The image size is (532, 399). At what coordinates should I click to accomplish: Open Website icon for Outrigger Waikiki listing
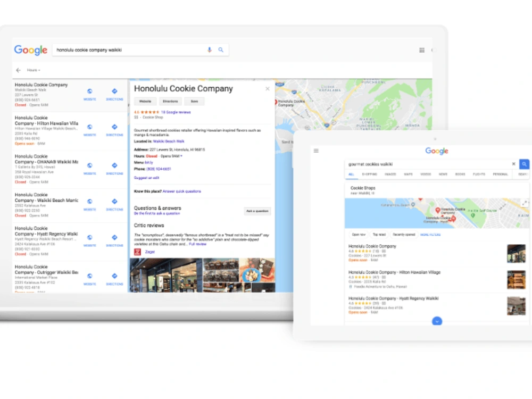[x=89, y=276]
